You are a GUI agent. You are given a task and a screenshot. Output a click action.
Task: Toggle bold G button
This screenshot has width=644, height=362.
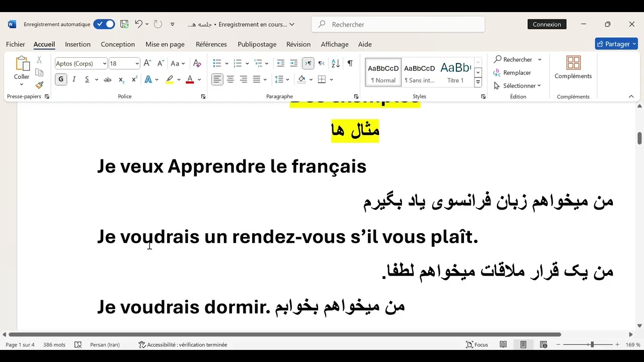point(61,79)
